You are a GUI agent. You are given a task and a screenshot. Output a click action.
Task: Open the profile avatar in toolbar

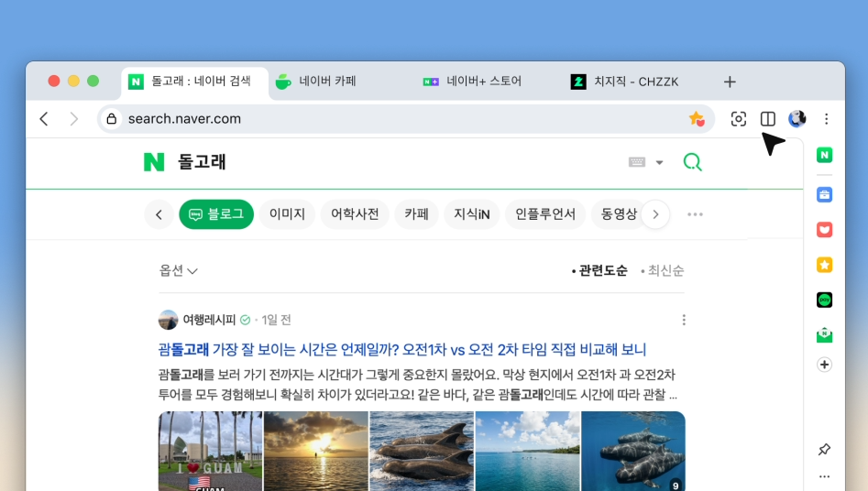pos(797,118)
